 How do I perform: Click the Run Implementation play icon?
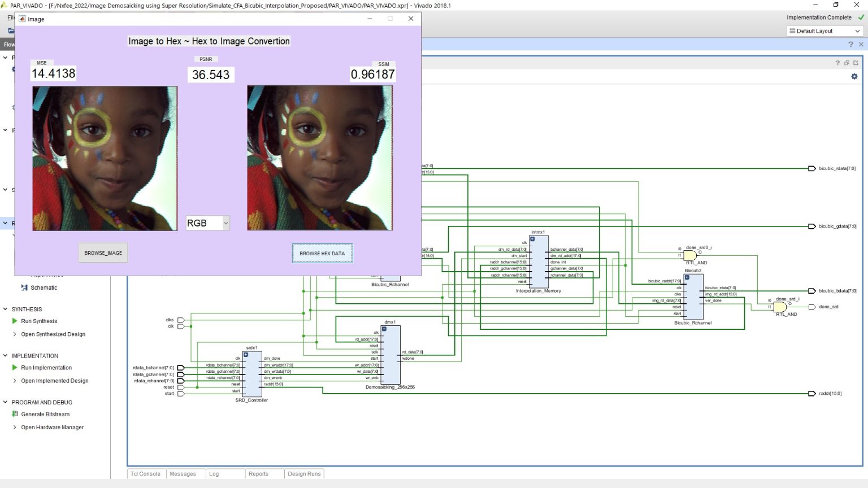[x=15, y=368]
